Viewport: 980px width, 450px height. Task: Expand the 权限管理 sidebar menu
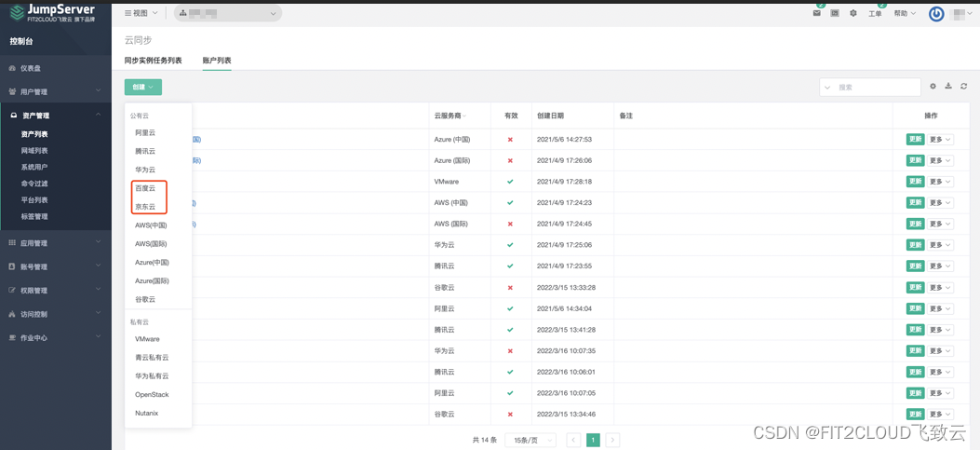click(x=56, y=291)
